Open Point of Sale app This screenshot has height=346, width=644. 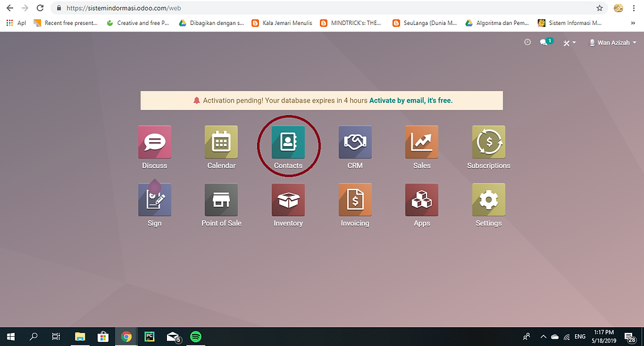(x=221, y=200)
